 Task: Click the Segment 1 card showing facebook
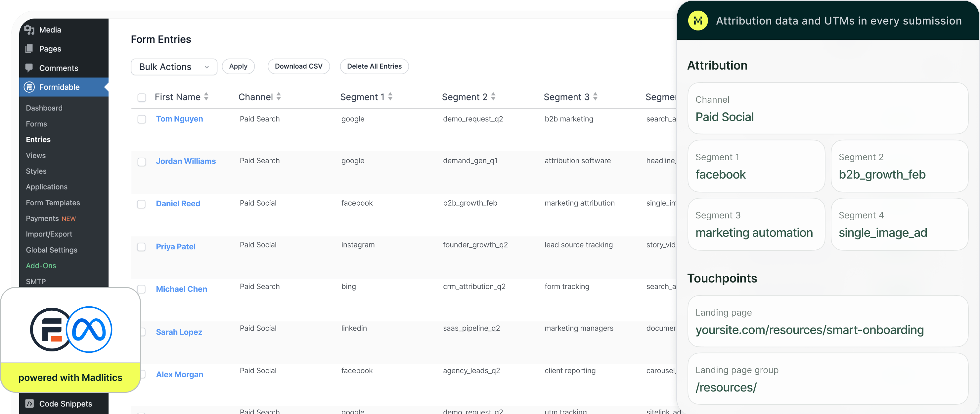(x=756, y=166)
